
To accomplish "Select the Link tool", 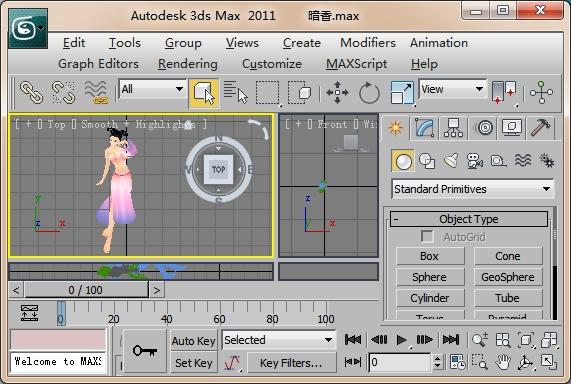I will tap(31, 93).
